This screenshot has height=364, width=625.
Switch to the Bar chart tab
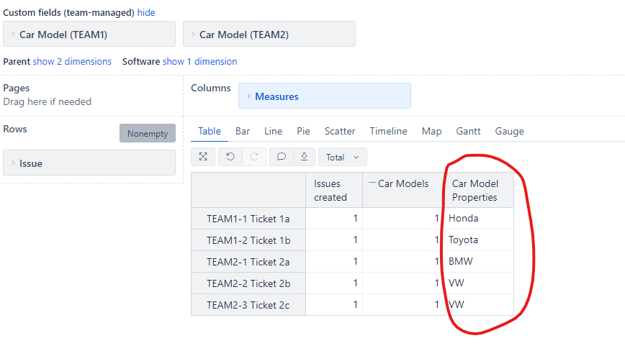coord(243,131)
